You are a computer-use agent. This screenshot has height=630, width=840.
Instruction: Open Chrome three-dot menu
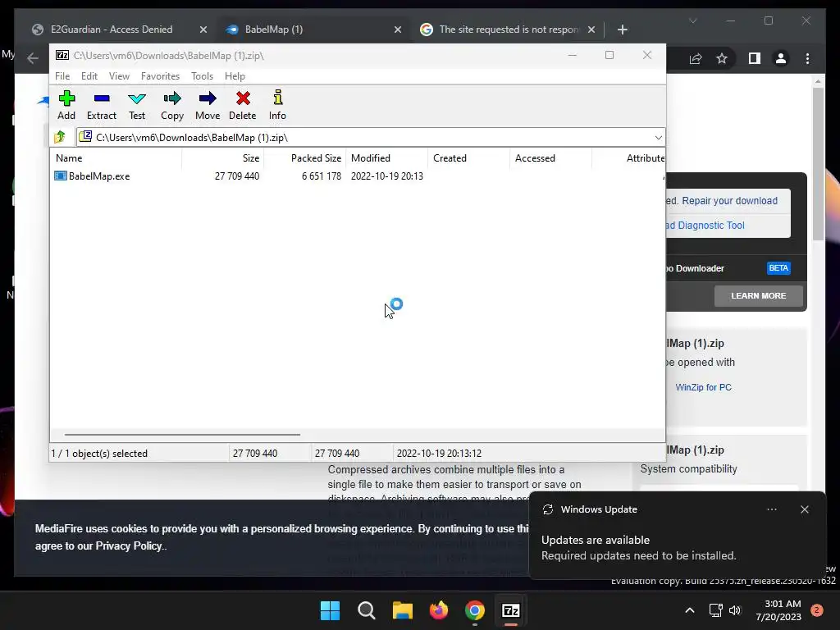807,58
